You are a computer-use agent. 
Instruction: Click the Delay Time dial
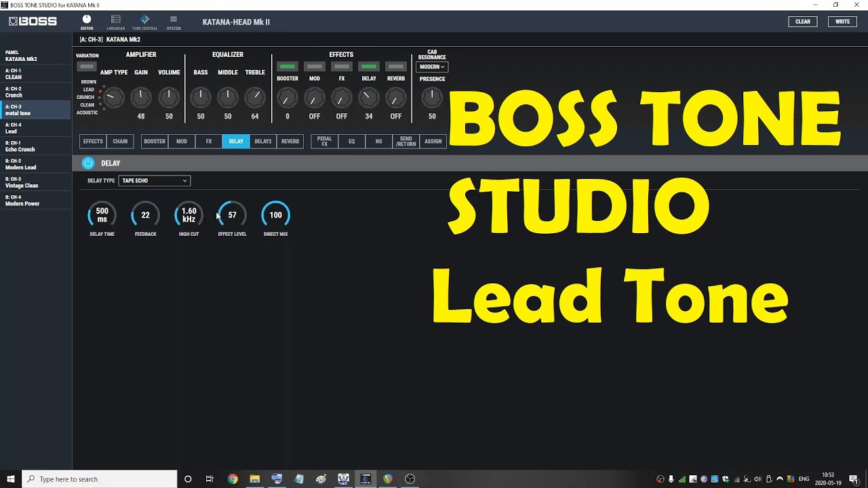click(x=102, y=215)
